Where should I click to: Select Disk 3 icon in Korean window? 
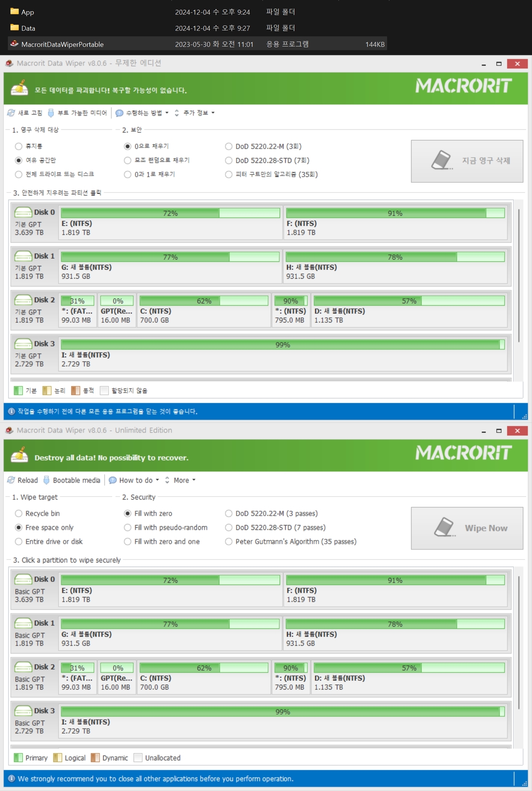(23, 344)
